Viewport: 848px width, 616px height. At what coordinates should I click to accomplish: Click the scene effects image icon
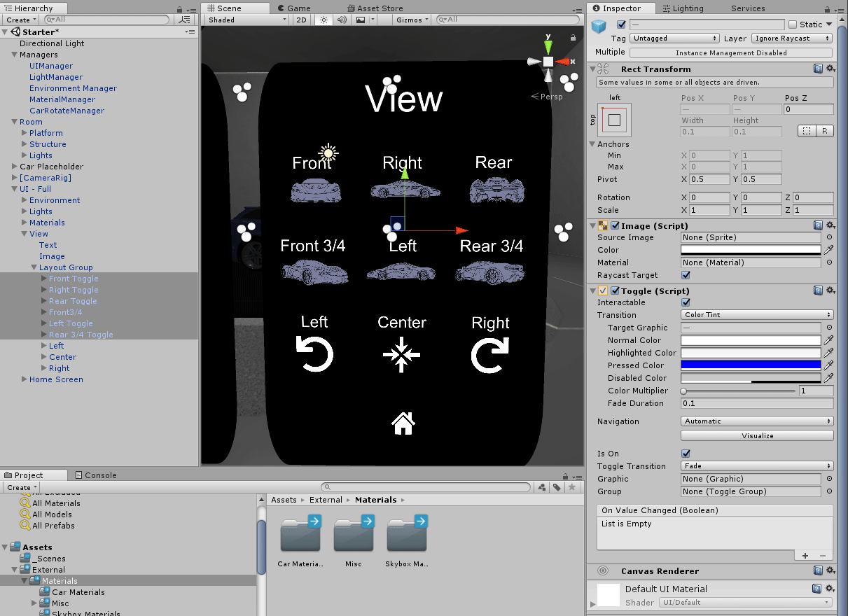coord(361,20)
